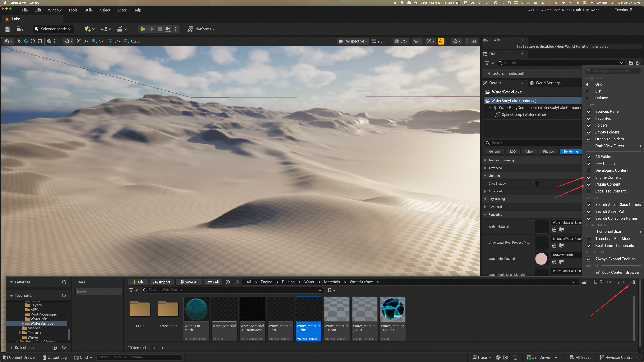Toggle scale snapping icon

(x=127, y=41)
